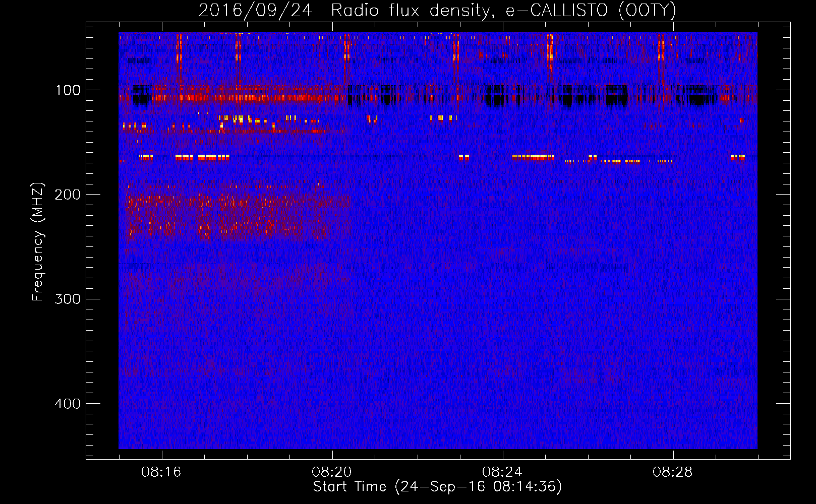Click the 100 frequency tick label
The image size is (816, 504).
[68, 90]
